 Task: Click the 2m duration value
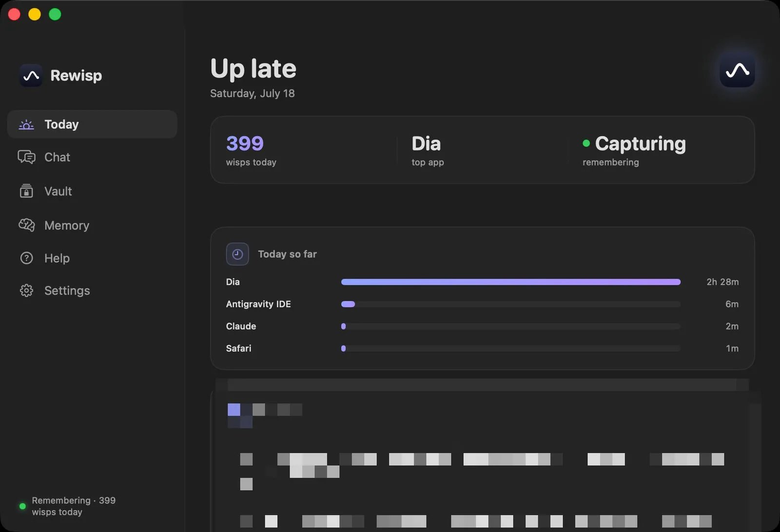[x=732, y=326]
